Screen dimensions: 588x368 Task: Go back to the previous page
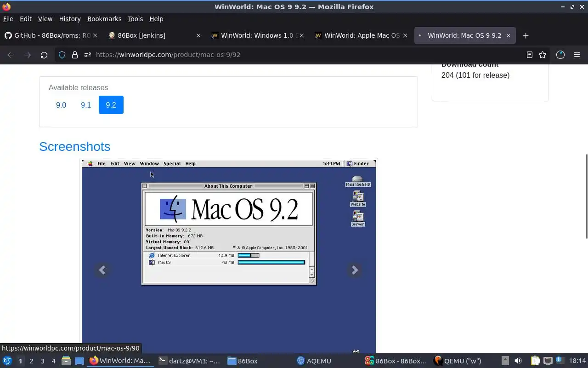click(11, 55)
